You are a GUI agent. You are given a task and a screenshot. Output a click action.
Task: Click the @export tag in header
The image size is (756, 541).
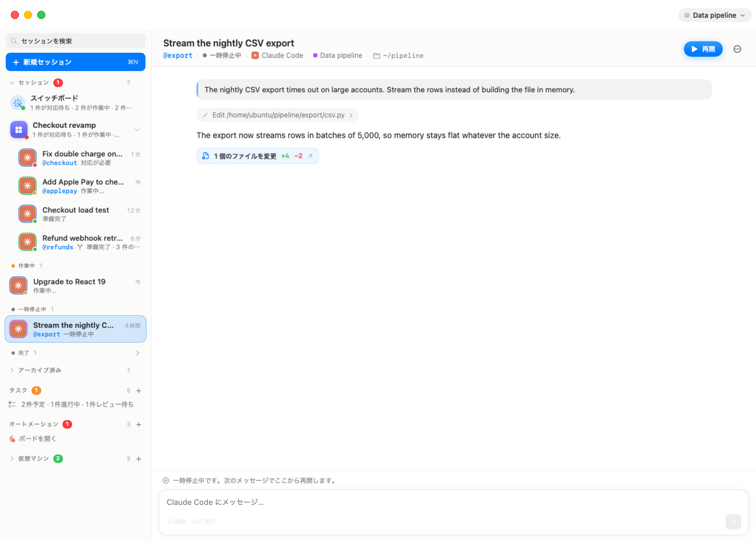pos(178,56)
